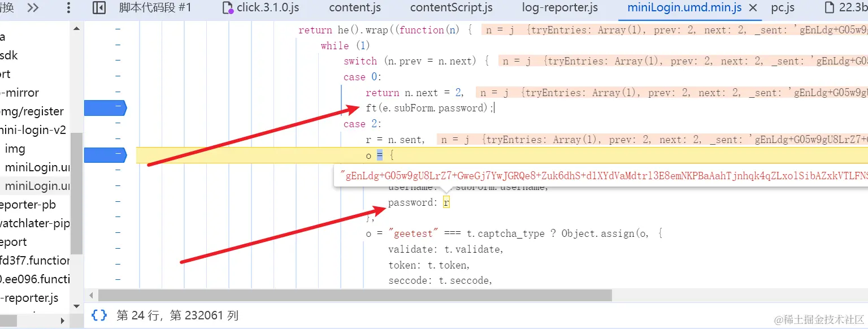Open the img folder in navigator
The image size is (868, 329).
tap(15, 149)
